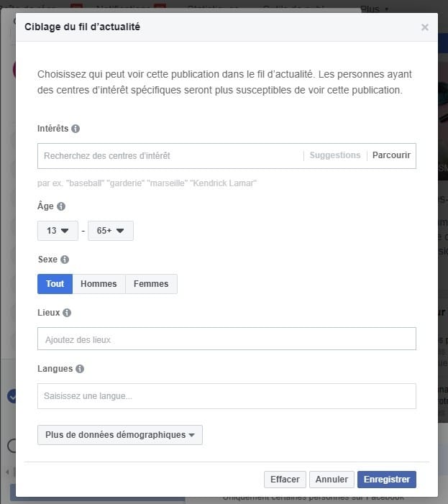The image size is (448, 504).
Task: Click the interests search field
Action: (170, 155)
